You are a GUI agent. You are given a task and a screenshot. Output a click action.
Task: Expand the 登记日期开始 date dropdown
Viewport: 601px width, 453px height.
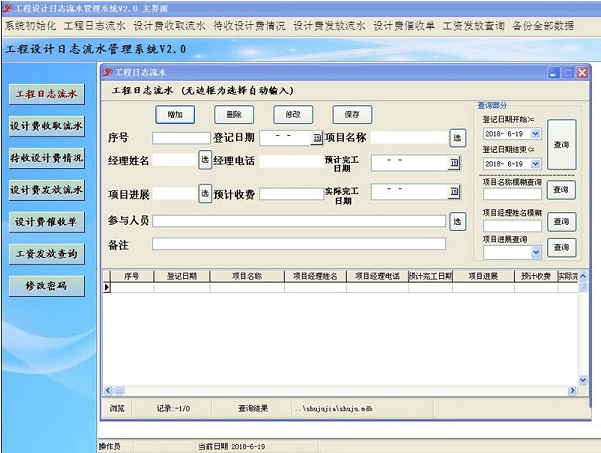click(x=535, y=134)
